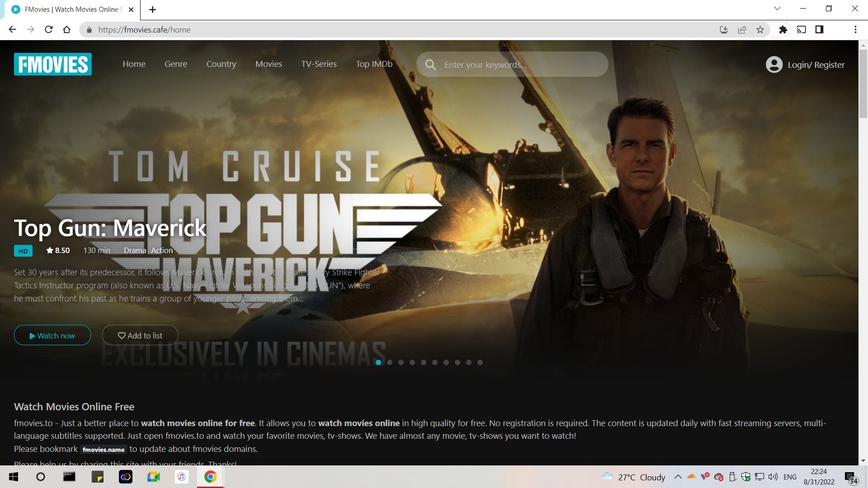Image resolution: width=868 pixels, height=488 pixels.
Task: Open the sticky notes taskbar app
Action: click(x=98, y=477)
